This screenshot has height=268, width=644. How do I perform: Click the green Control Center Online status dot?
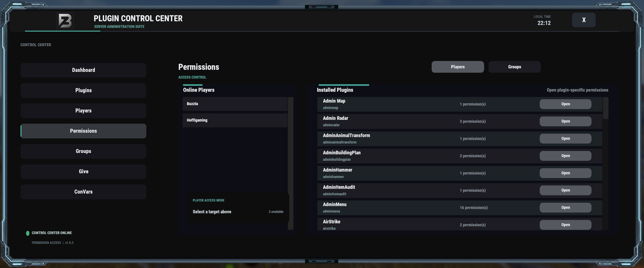click(x=28, y=233)
